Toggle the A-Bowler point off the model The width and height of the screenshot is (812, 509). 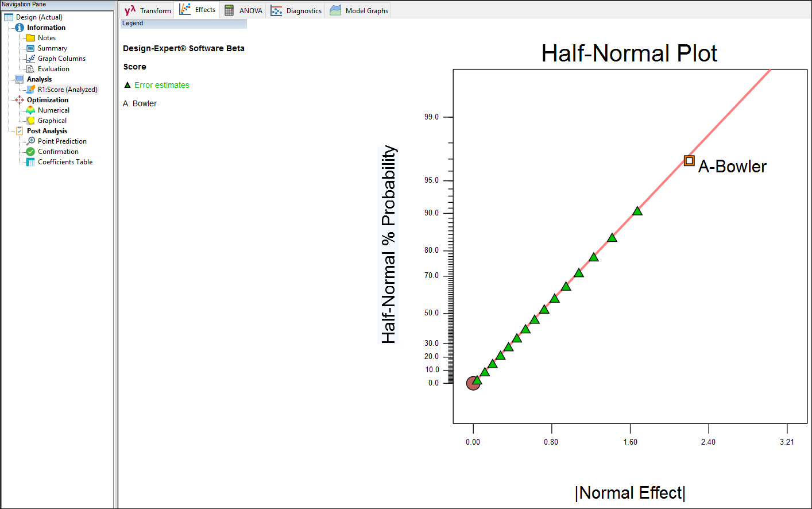tap(689, 160)
